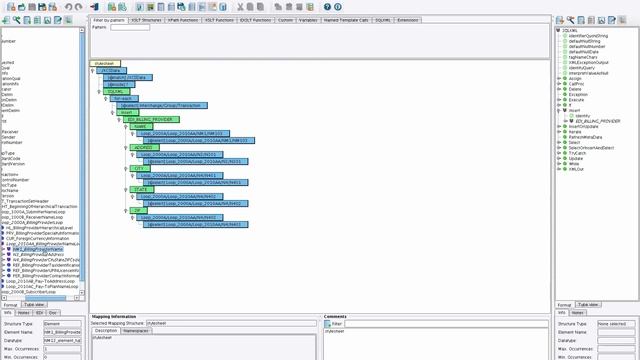640x360 pixels.
Task: Open the EDI tab in source info panel
Action: [x=40, y=313]
